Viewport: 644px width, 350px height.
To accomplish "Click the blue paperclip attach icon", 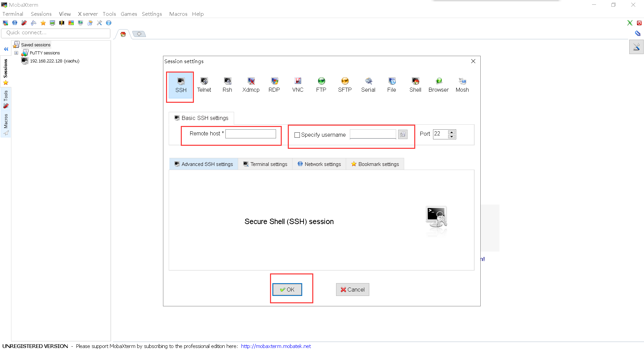I will 638,33.
